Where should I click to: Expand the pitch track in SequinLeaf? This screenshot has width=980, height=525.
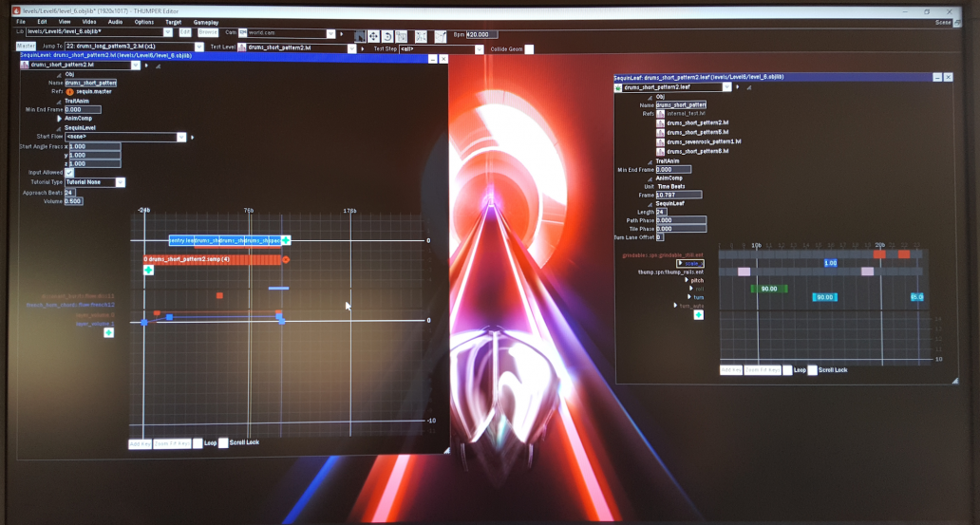(687, 280)
